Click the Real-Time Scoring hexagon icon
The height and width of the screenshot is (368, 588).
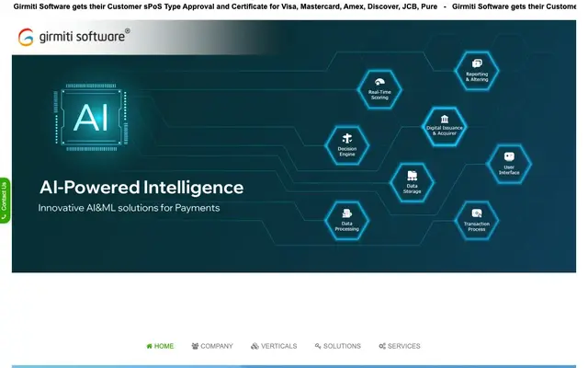(379, 89)
